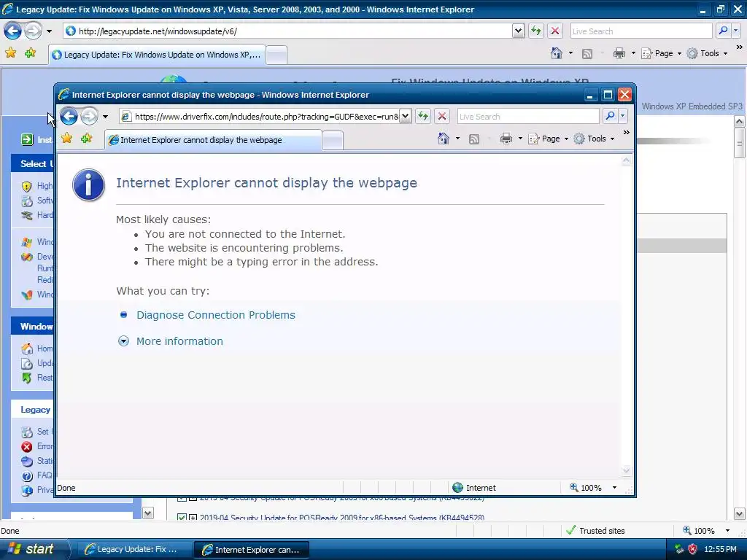Uncheck the KB4494528 security update checkbox

click(181, 517)
